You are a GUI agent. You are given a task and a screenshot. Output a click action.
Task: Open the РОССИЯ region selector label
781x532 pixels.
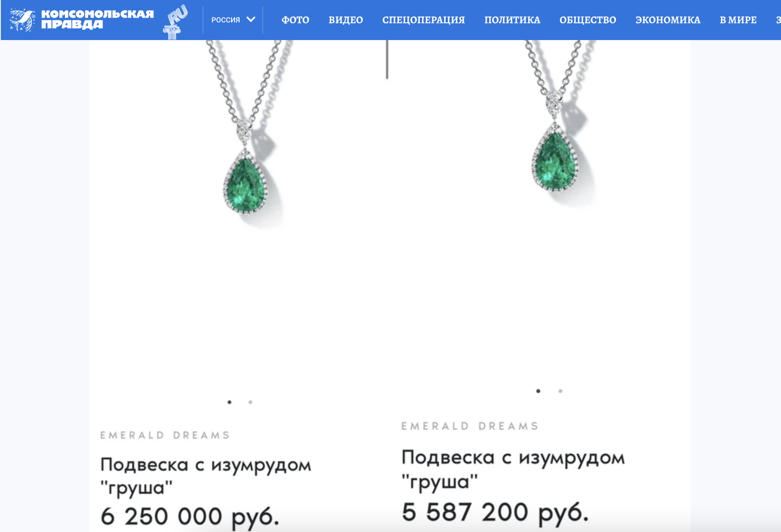point(225,20)
